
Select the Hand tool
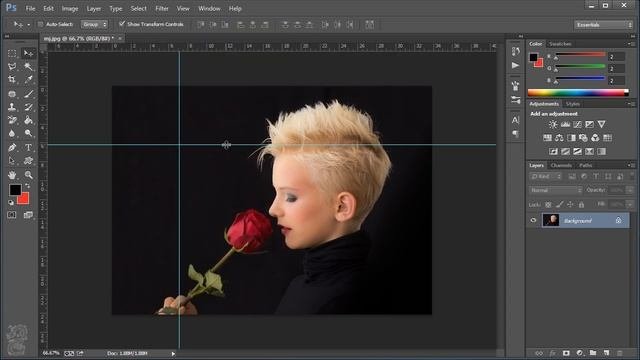pyautogui.click(x=12, y=175)
